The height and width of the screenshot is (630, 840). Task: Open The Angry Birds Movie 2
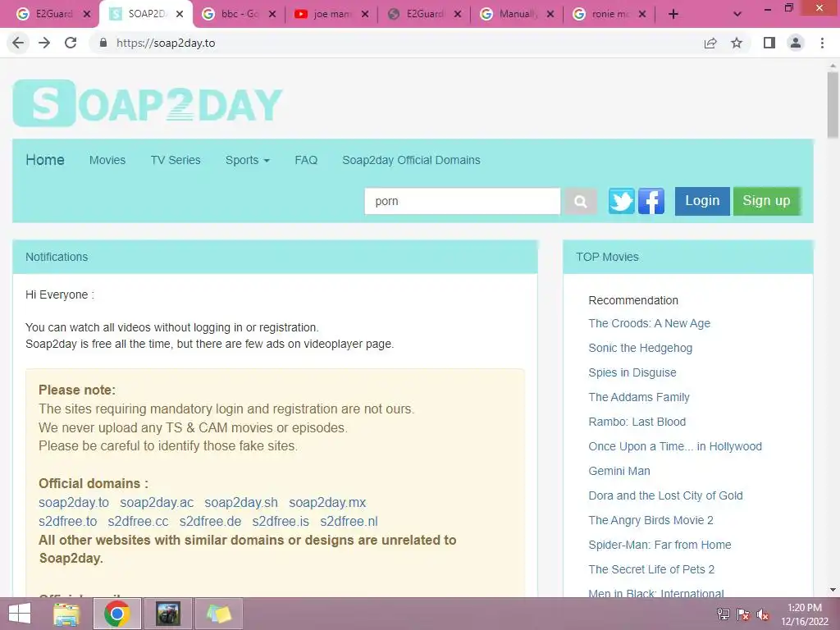(x=651, y=521)
